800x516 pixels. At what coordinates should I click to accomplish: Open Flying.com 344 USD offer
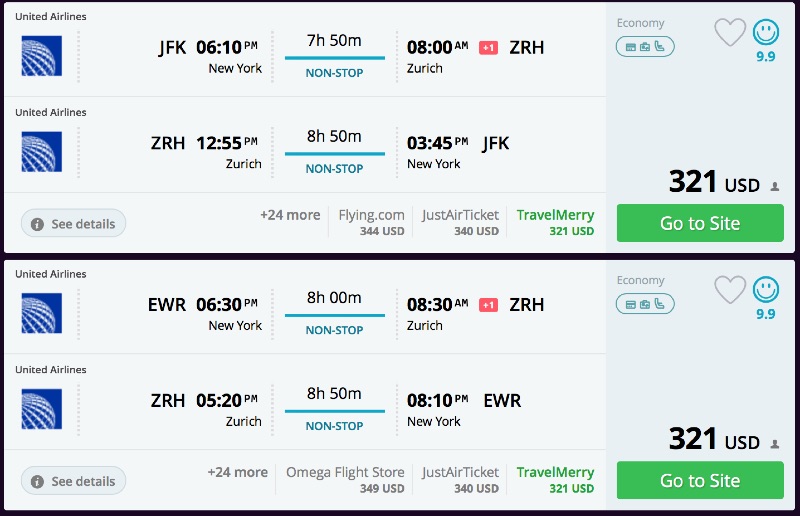coord(371,222)
